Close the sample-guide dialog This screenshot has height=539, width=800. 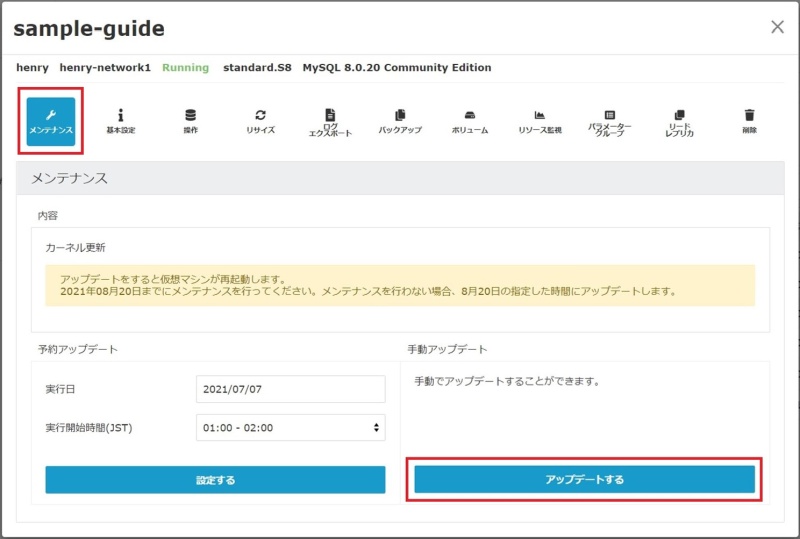[x=777, y=27]
